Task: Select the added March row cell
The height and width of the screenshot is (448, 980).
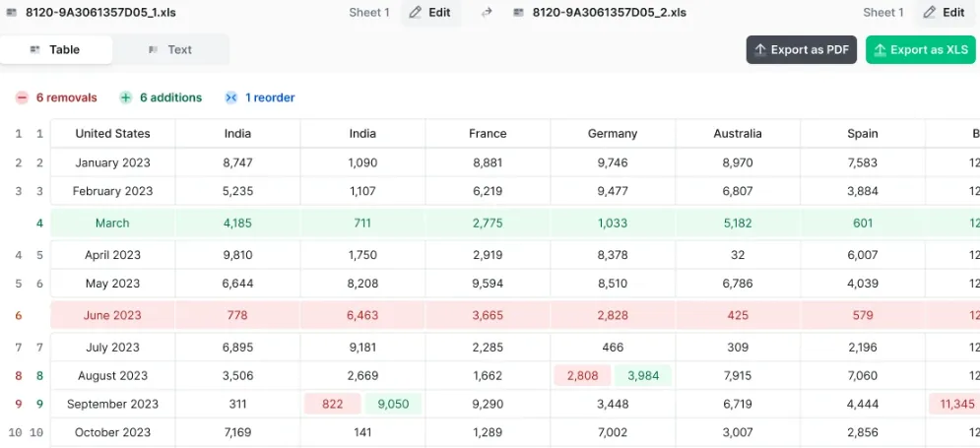Action: [112, 224]
